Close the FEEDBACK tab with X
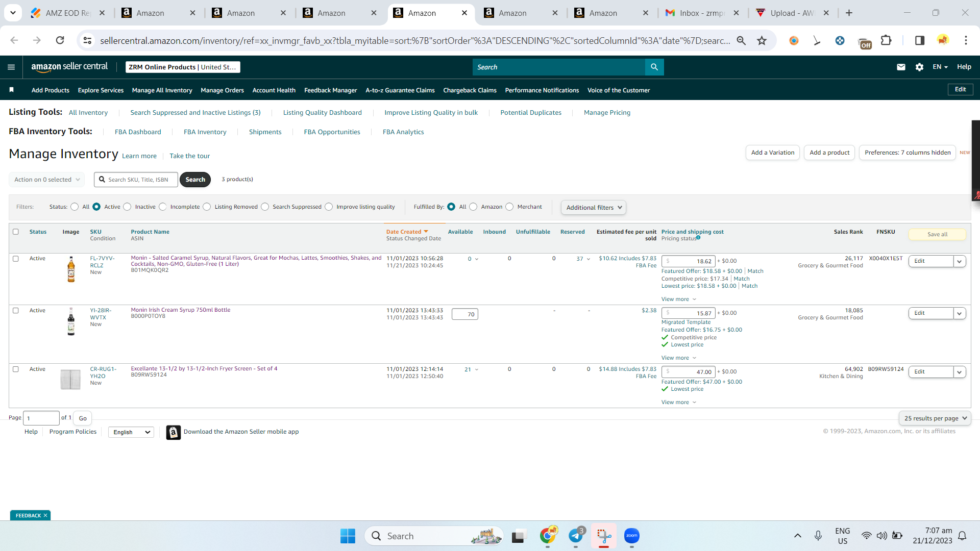 coord(45,515)
